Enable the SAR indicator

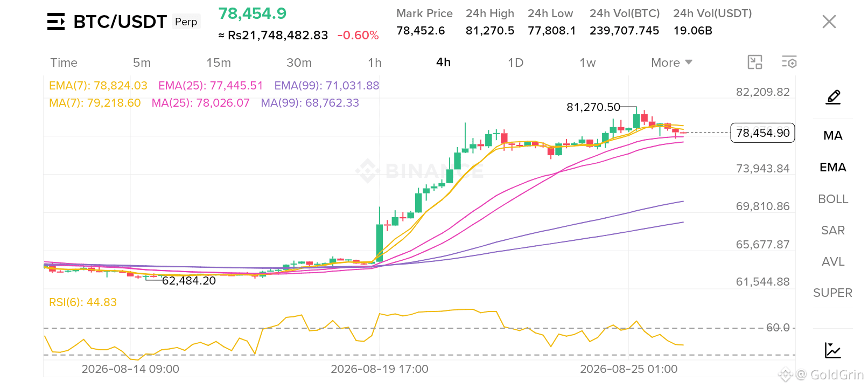pos(833,231)
